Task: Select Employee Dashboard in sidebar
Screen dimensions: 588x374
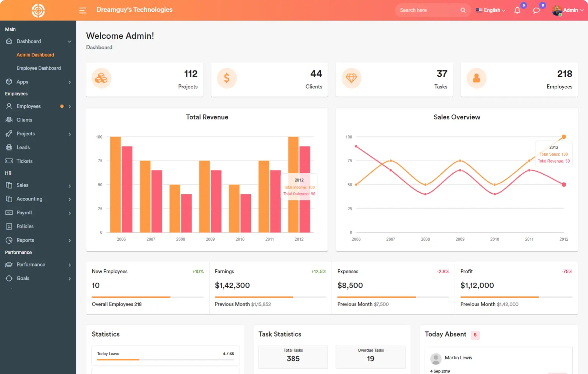Action: coord(39,68)
